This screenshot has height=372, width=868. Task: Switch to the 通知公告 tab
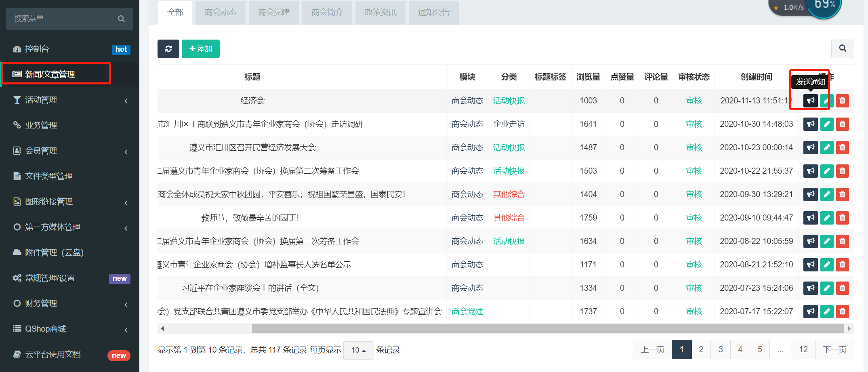click(433, 13)
